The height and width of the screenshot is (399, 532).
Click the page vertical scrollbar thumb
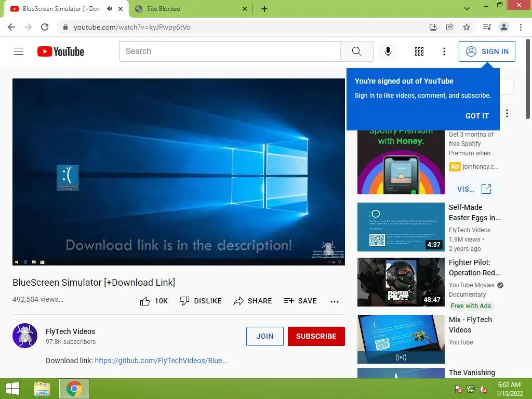pyautogui.click(x=528, y=79)
